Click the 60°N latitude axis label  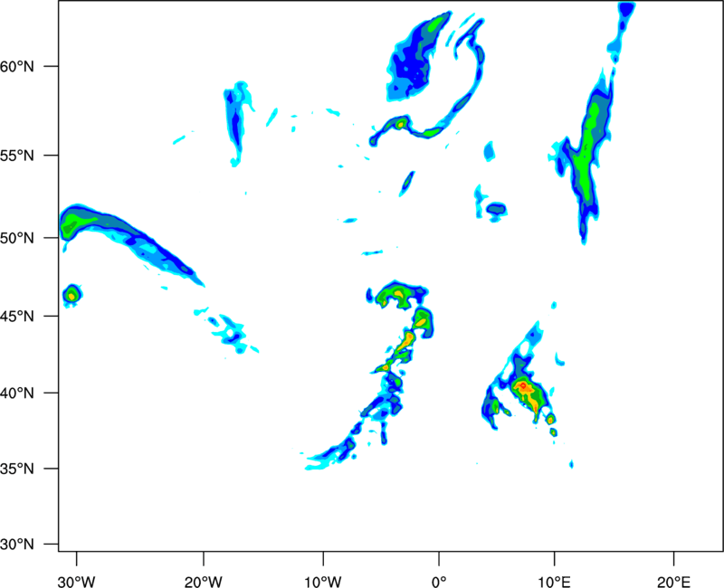tap(17, 66)
